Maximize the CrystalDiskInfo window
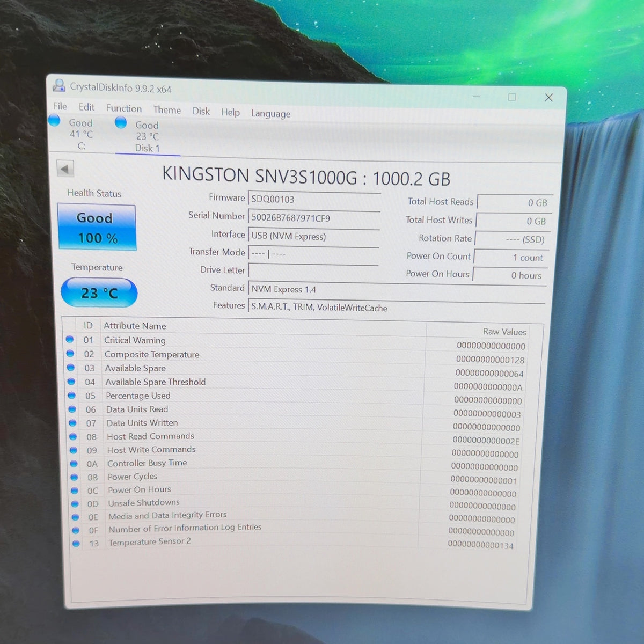Image resolution: width=644 pixels, height=644 pixels. (512, 97)
